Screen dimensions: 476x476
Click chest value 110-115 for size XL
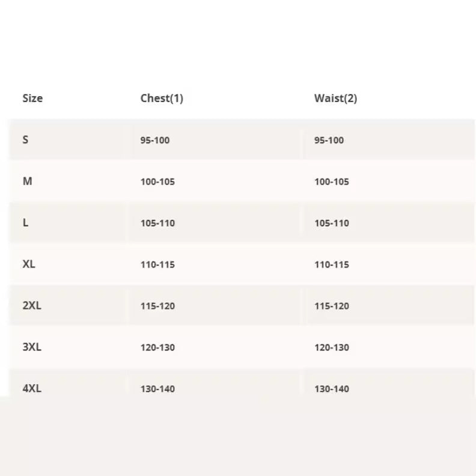157,264
